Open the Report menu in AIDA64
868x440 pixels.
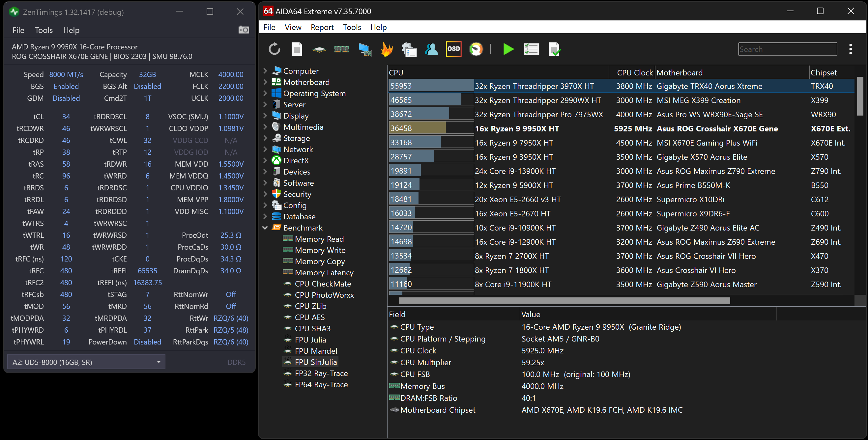pyautogui.click(x=322, y=27)
